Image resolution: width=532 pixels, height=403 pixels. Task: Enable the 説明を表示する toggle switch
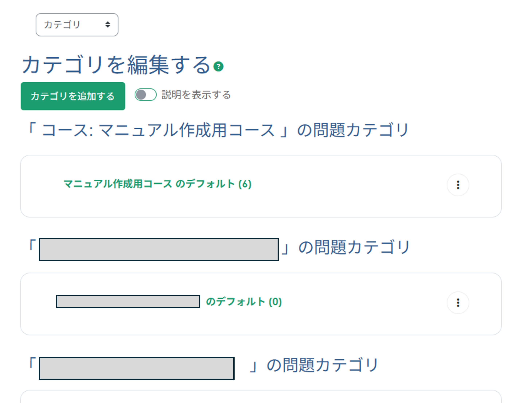coord(145,95)
